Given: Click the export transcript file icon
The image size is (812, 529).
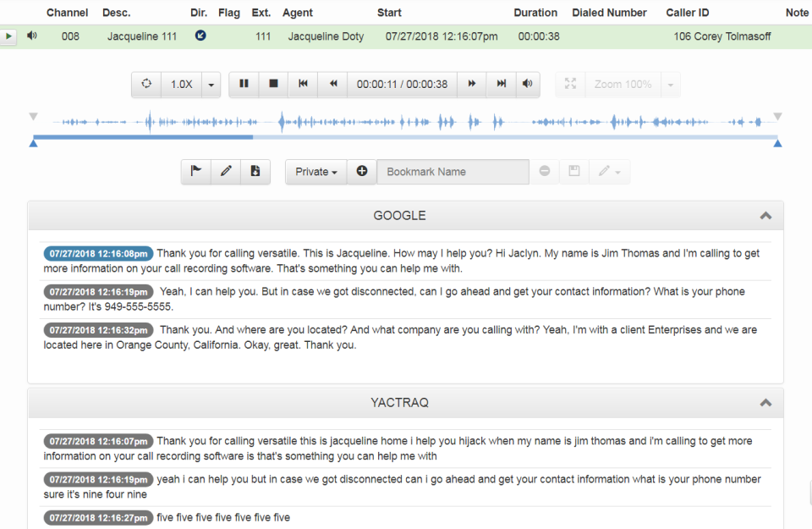Looking at the screenshot, I should 255,171.
